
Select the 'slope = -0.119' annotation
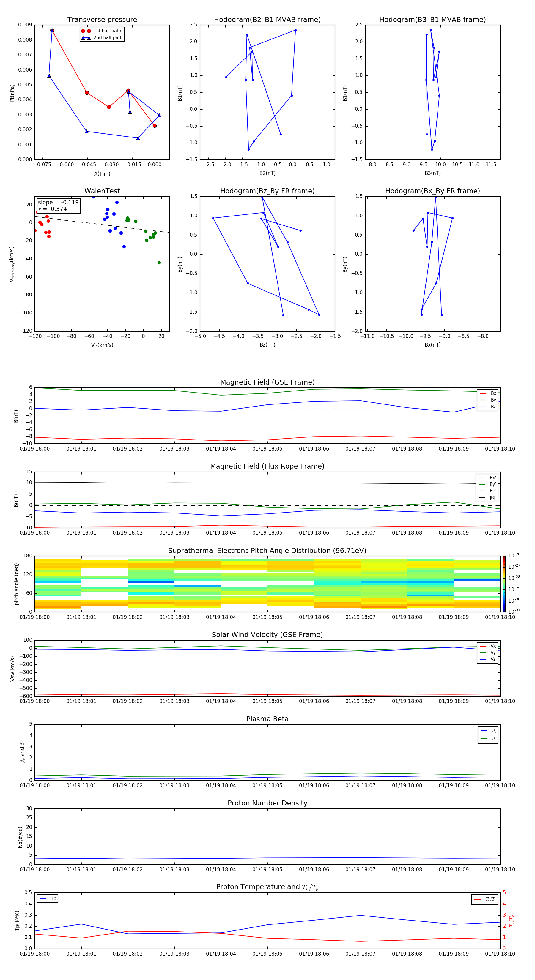click(x=58, y=203)
